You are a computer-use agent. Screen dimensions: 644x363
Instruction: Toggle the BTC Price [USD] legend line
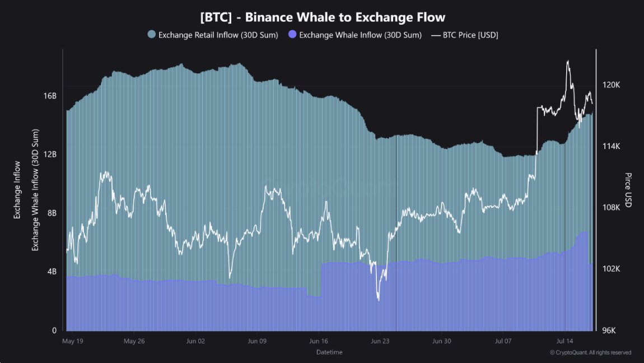[435, 35]
